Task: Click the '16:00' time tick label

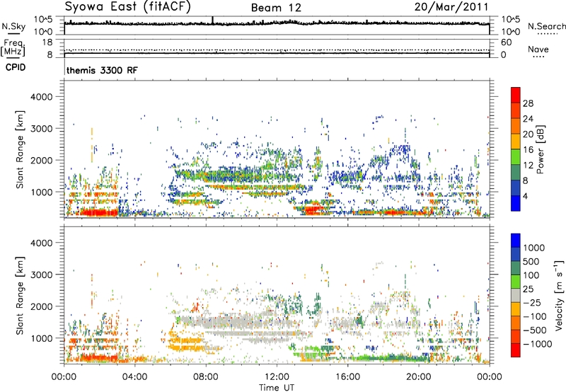Action: click(347, 377)
